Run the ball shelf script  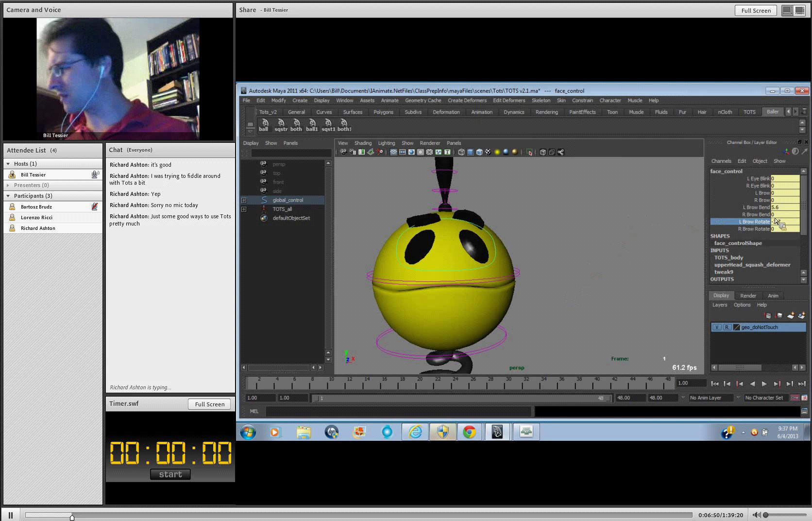[264, 125]
